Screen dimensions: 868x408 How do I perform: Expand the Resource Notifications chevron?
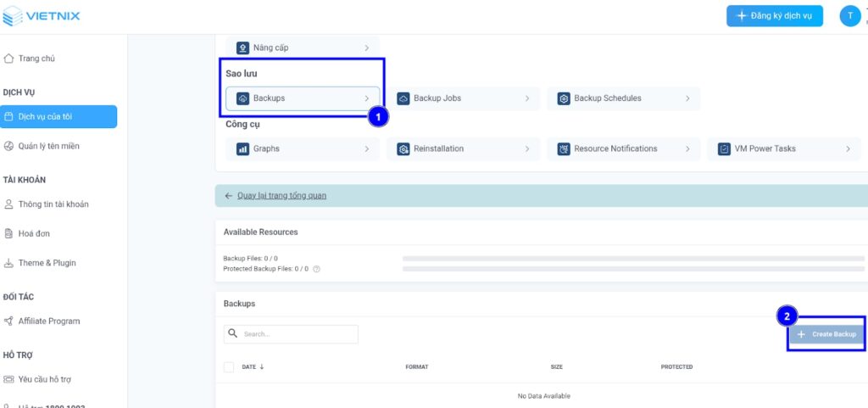pos(687,149)
